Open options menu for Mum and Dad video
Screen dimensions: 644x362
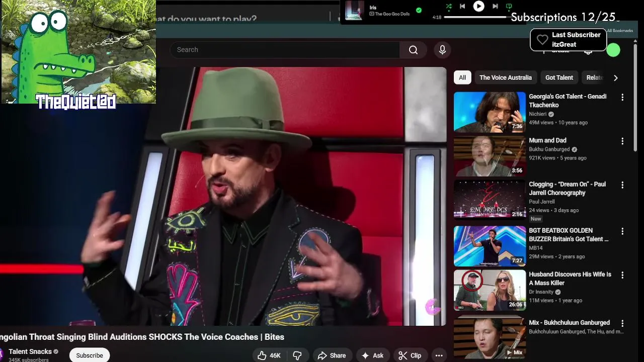tap(622, 141)
